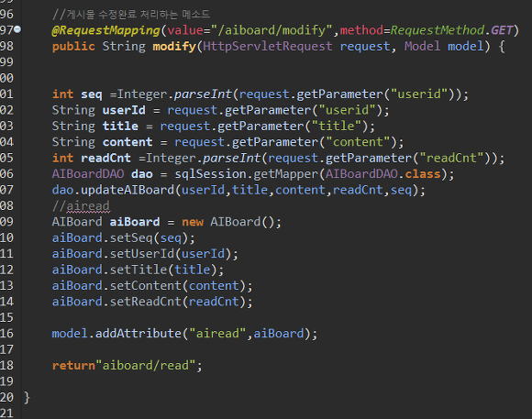This screenshot has width=532, height=419.
Task: Click the public keyword on method signature
Action: (73, 47)
